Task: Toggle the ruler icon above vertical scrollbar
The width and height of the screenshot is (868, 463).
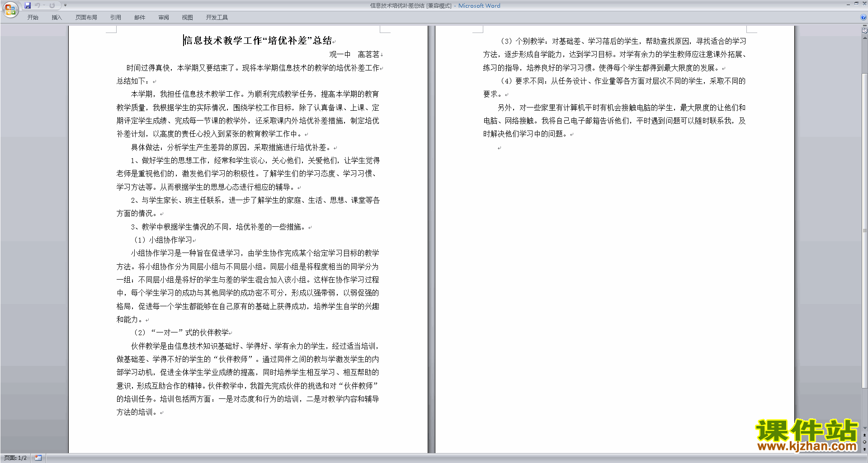Action: tap(865, 31)
